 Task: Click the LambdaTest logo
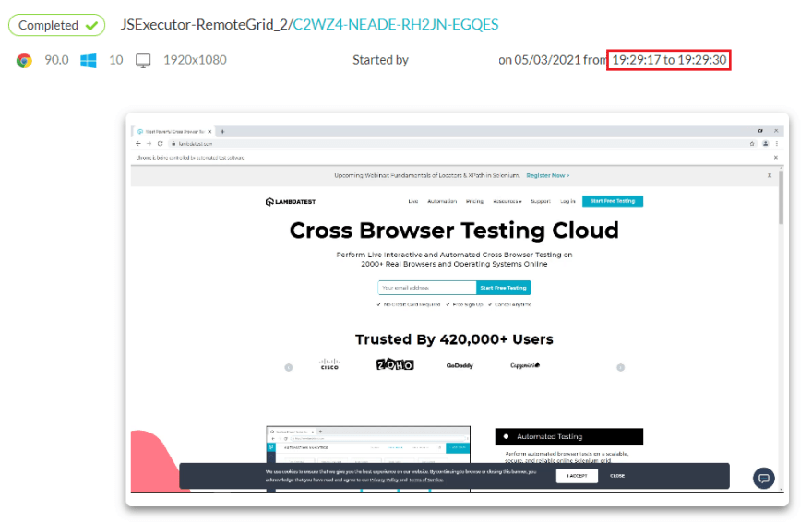(x=291, y=201)
